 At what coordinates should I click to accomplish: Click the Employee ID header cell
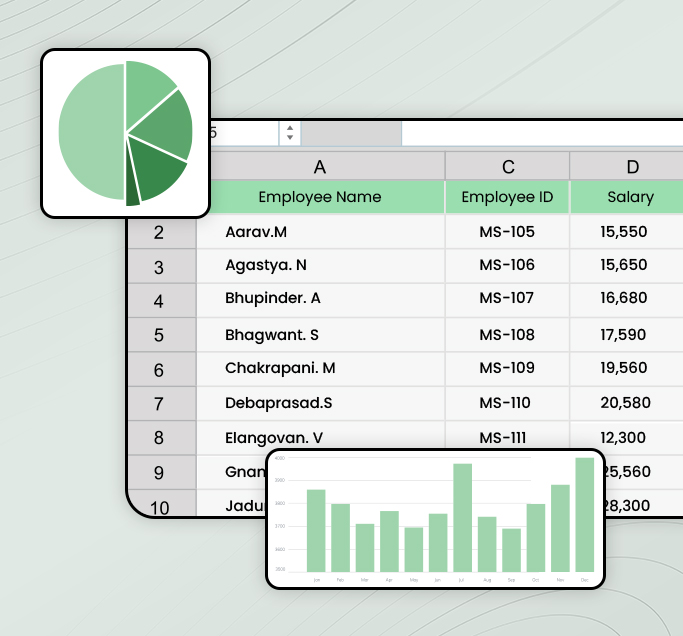click(x=507, y=197)
